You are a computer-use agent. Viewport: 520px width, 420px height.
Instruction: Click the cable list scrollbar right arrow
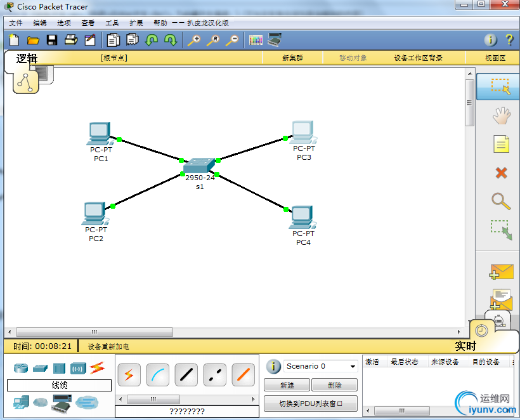point(254,400)
